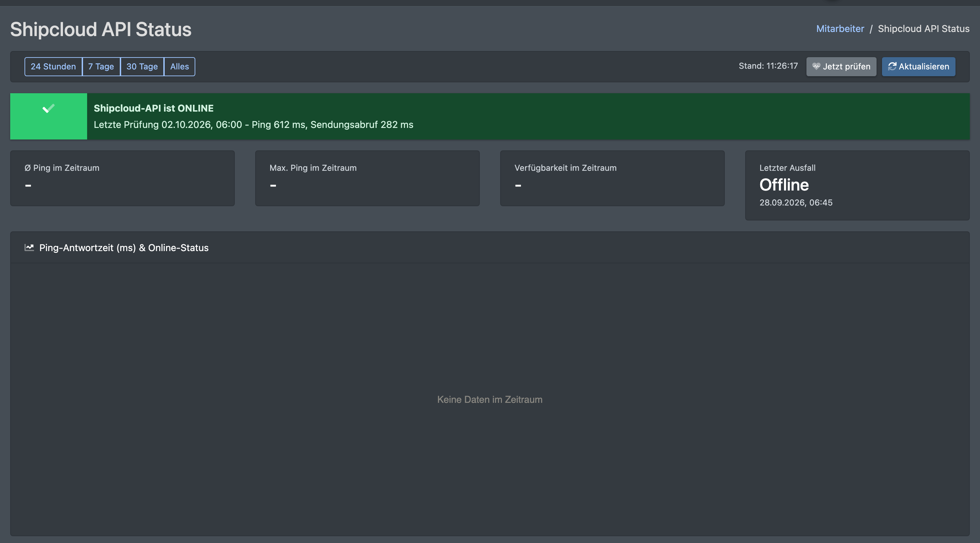The height and width of the screenshot is (543, 980).
Task: Click the green checkmark status icon
Action: tap(48, 109)
